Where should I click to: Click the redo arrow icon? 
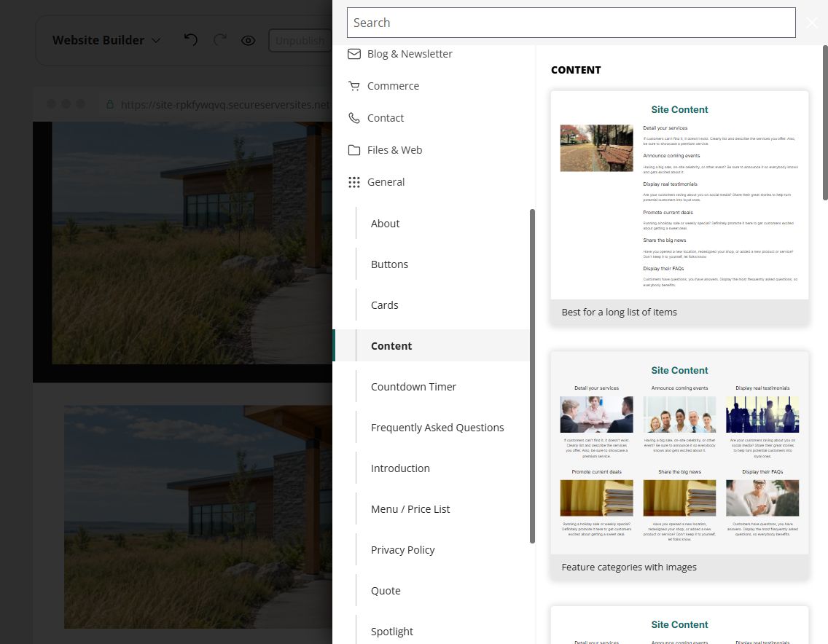click(219, 39)
